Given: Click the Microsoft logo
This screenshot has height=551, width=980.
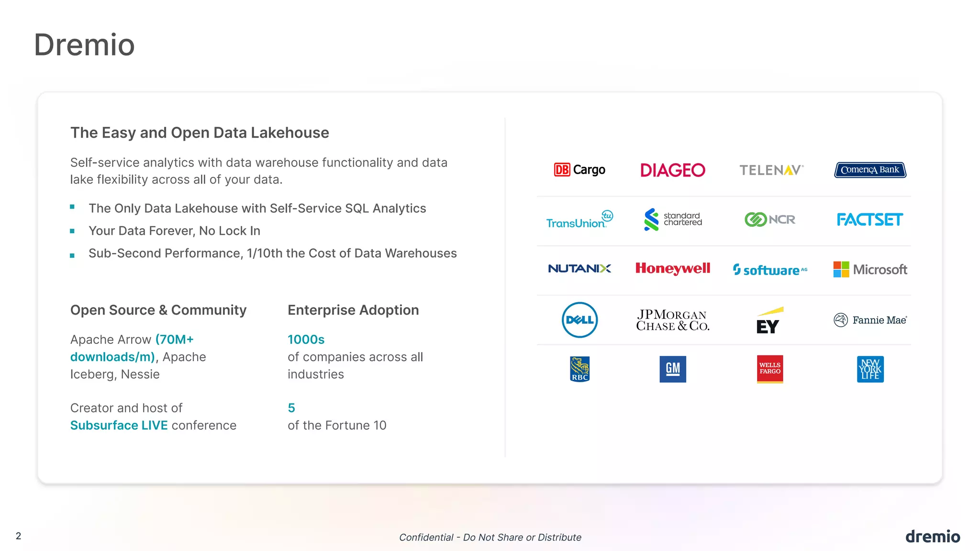Looking at the screenshot, I should [x=870, y=269].
